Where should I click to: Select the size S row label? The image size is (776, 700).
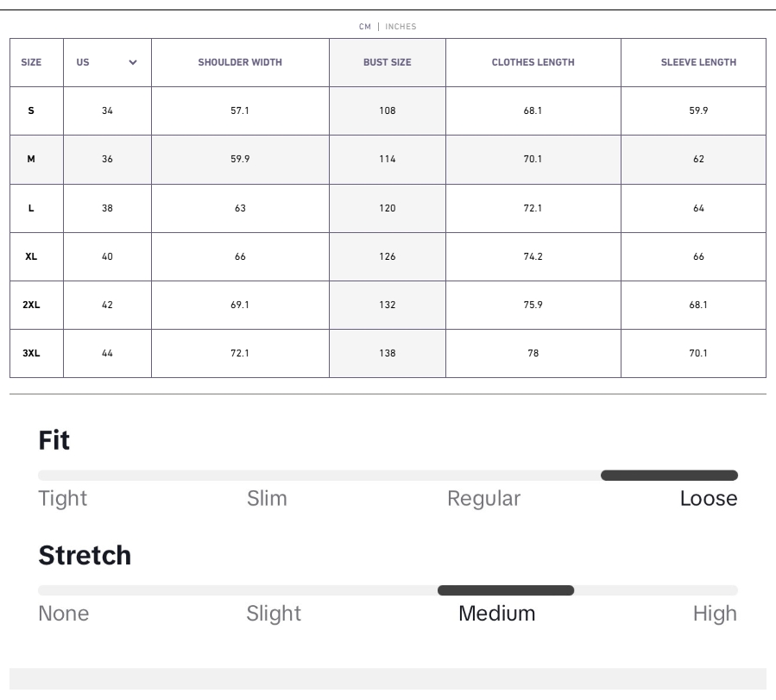click(x=32, y=110)
